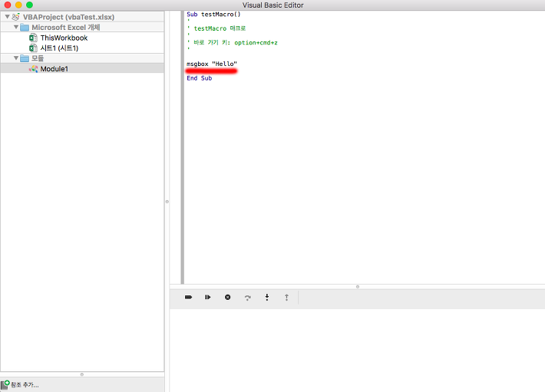The height and width of the screenshot is (392, 545).
Task: Click the 모듈 folder icon
Action: point(25,58)
